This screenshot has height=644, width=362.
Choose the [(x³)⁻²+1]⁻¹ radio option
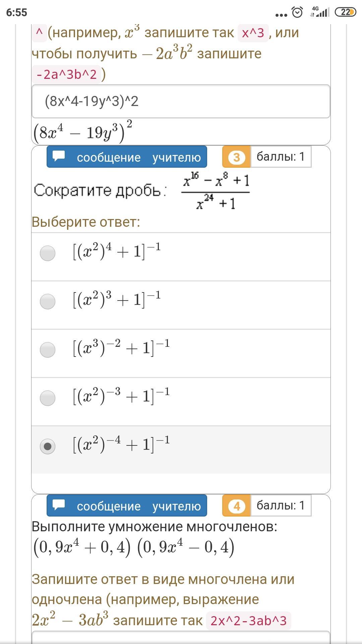pyautogui.click(x=48, y=350)
